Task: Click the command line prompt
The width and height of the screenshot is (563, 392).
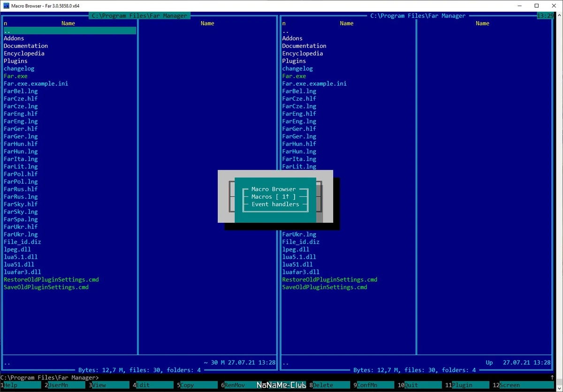Action: tap(50, 377)
